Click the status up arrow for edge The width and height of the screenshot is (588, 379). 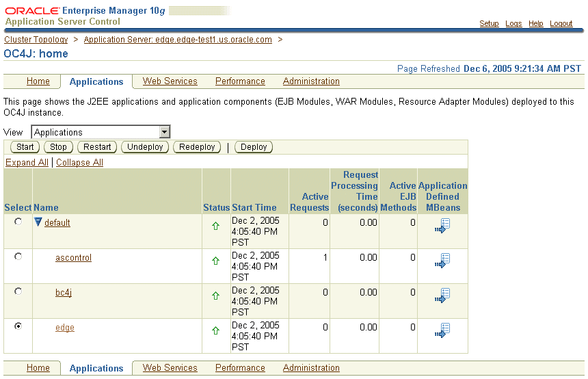pos(215,330)
